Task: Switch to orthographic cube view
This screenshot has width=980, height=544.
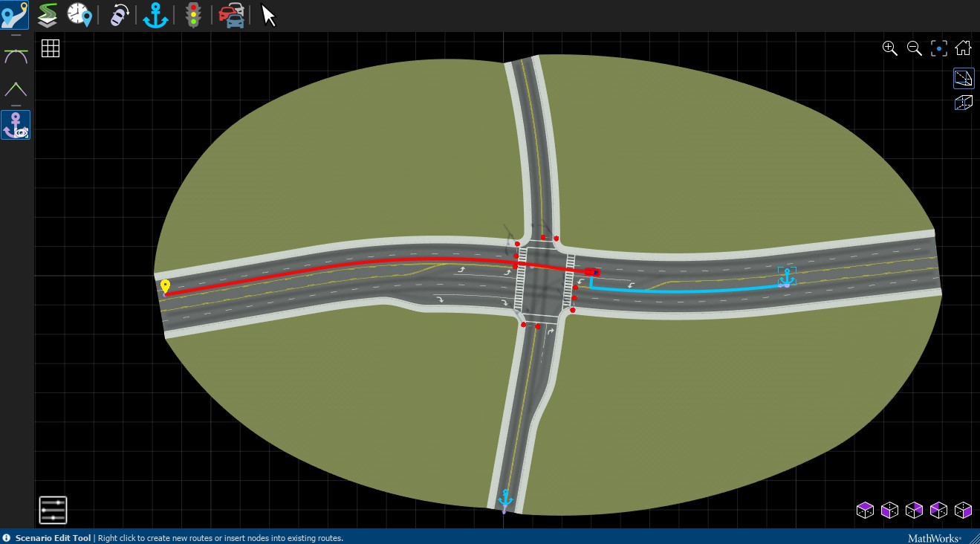Action: pos(964,103)
